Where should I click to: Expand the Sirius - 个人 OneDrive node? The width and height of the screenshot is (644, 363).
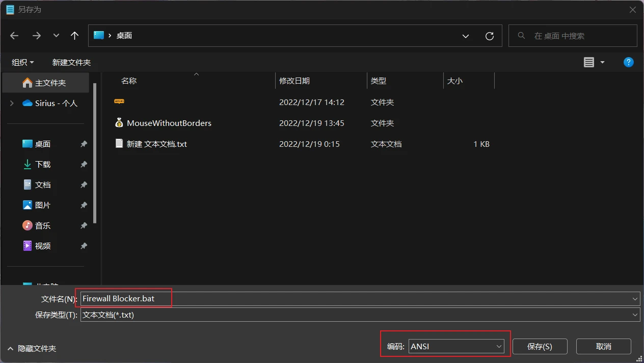(x=12, y=103)
